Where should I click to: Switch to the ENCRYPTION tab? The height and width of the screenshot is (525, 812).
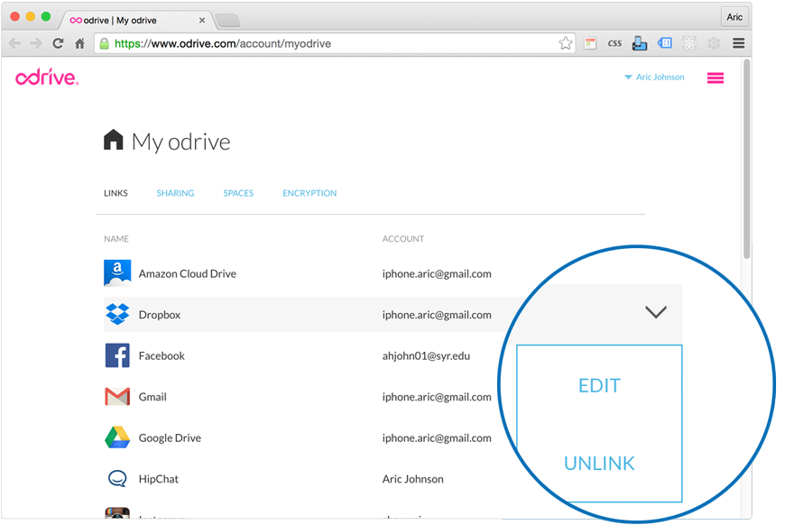[x=309, y=193]
